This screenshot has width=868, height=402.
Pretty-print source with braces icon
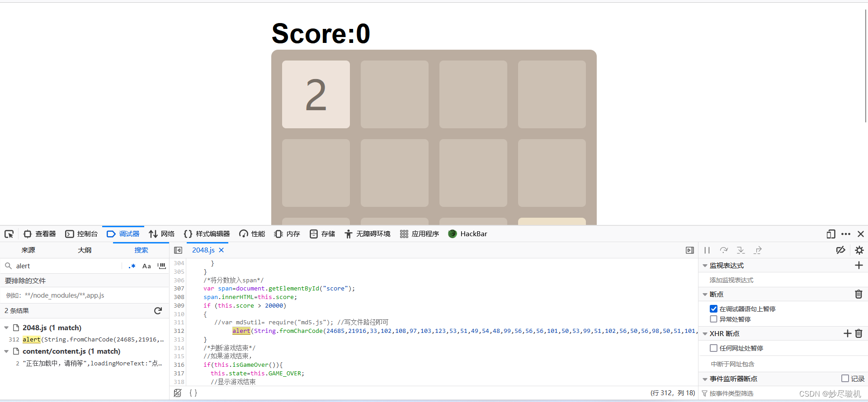point(193,393)
